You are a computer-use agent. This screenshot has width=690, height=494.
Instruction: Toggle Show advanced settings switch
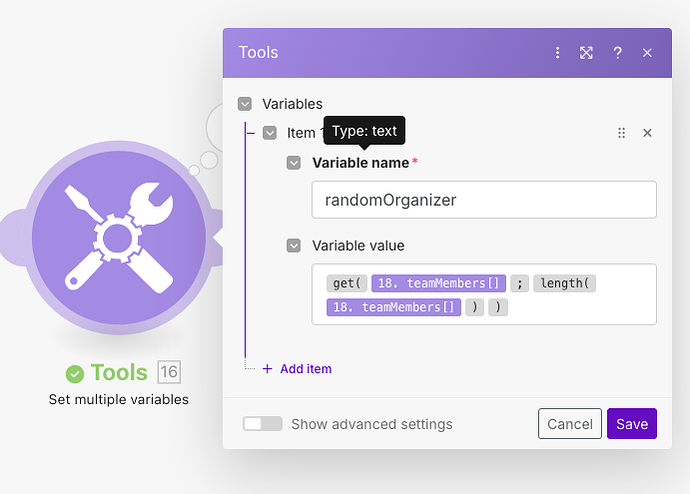[262, 424]
